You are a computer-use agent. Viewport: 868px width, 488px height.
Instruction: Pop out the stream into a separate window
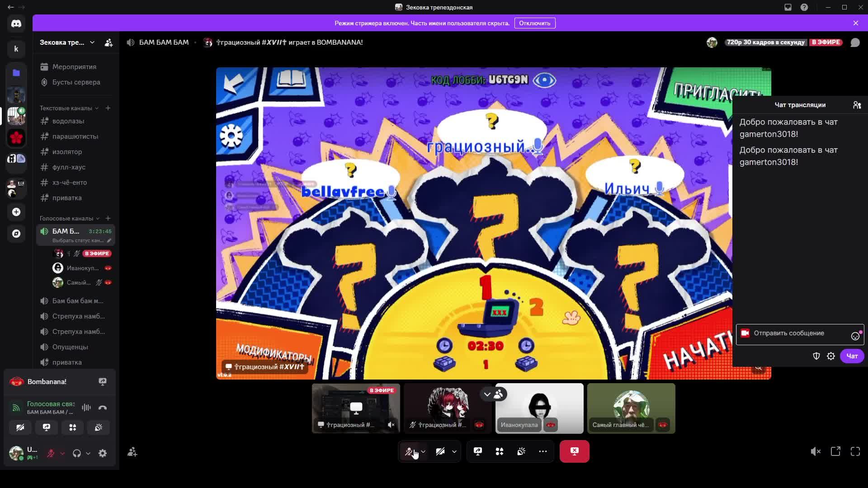pyautogui.click(x=835, y=451)
